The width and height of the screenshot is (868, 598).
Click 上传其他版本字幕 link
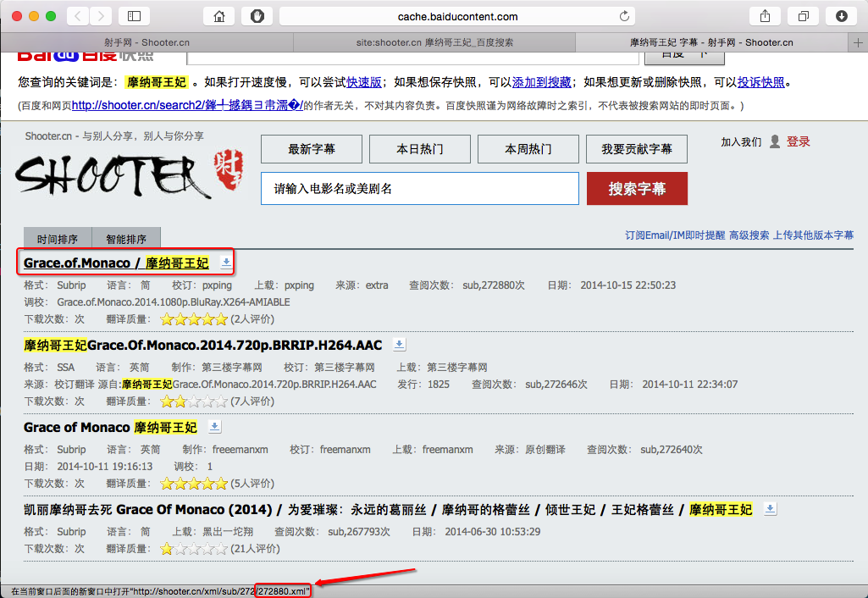click(813, 235)
